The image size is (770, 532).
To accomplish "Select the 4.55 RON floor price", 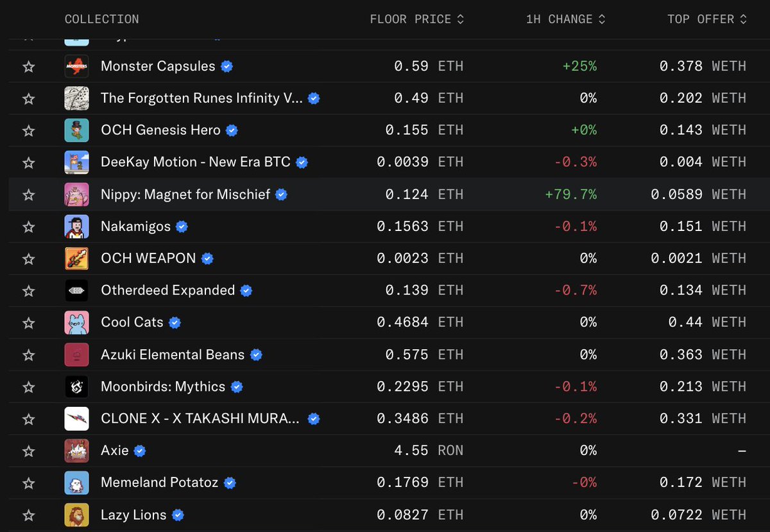I will (x=429, y=451).
